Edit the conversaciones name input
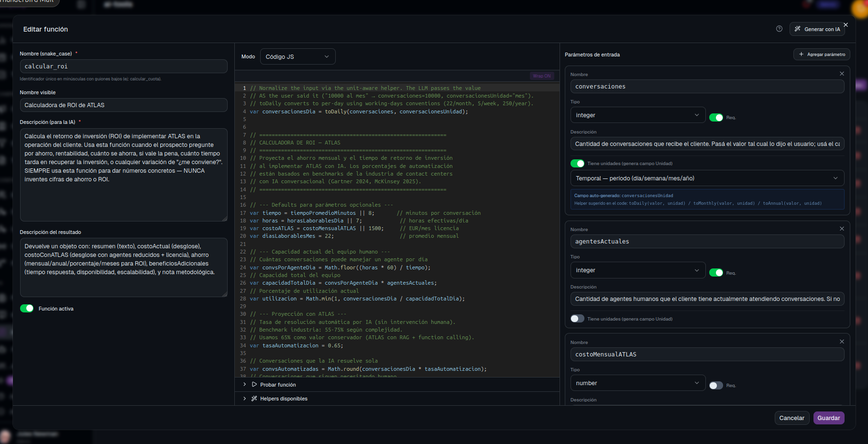 [707, 87]
